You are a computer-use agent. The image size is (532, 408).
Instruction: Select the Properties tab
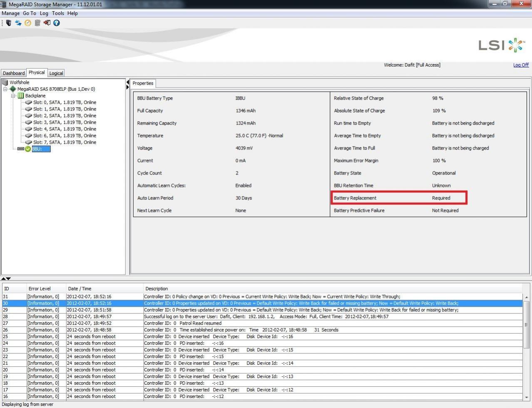(143, 83)
